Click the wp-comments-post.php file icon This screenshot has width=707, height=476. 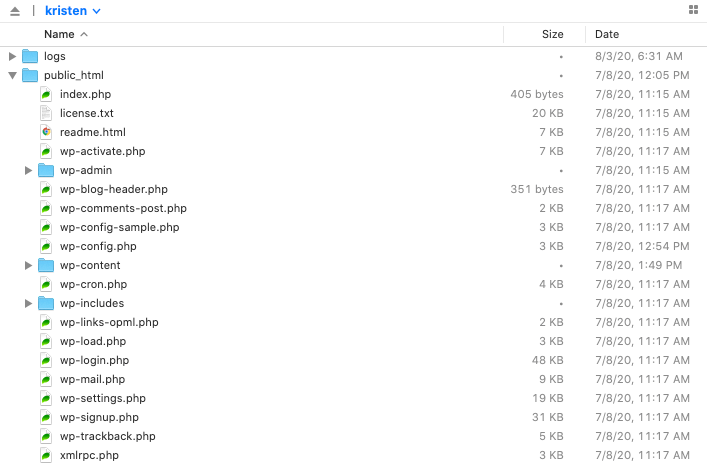pyautogui.click(x=46, y=208)
